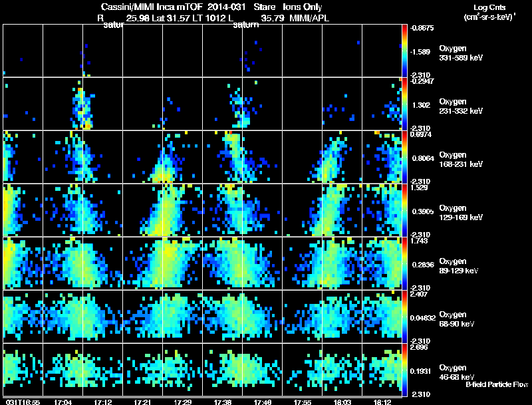Click the (cm²-sr-s-keV) units label
Image resolution: width=532 pixels, height=405 pixels.
coord(490,17)
